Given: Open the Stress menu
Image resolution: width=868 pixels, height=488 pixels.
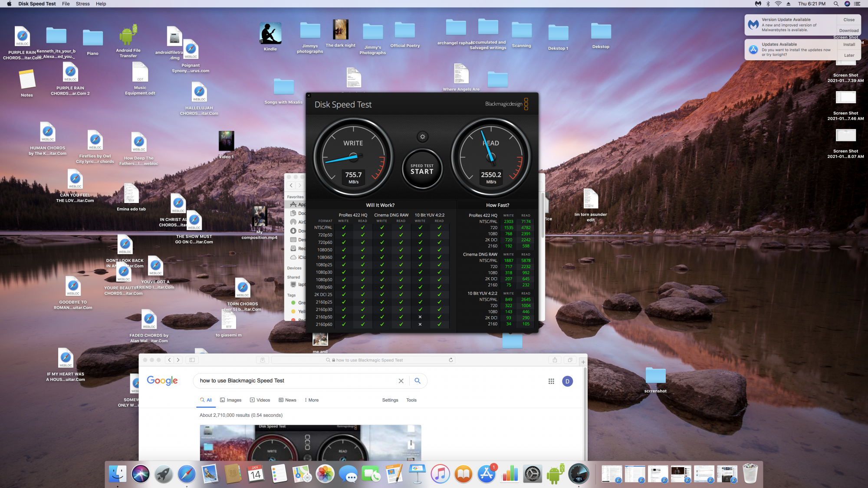Looking at the screenshot, I should click(x=82, y=4).
